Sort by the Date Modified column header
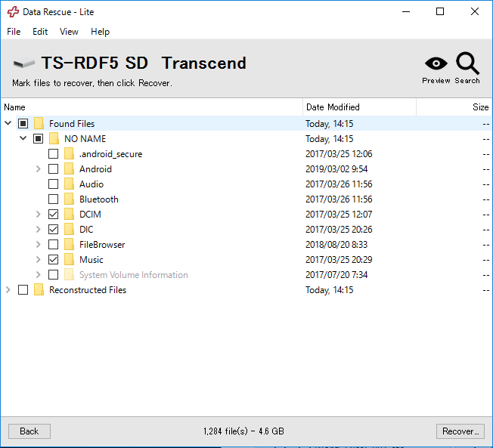Viewport: 493px width, 448px height. (x=359, y=107)
